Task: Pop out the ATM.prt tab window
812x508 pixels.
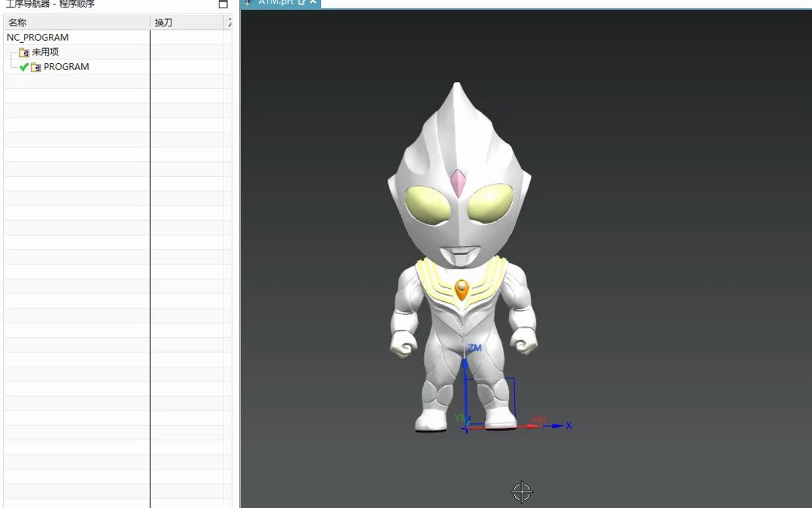Action: (302, 2)
